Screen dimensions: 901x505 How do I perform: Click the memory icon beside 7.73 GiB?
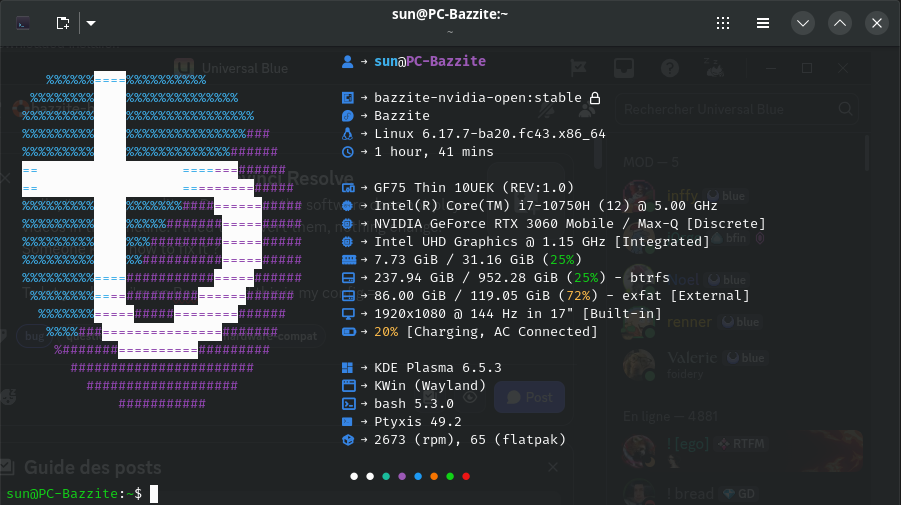tap(348, 260)
